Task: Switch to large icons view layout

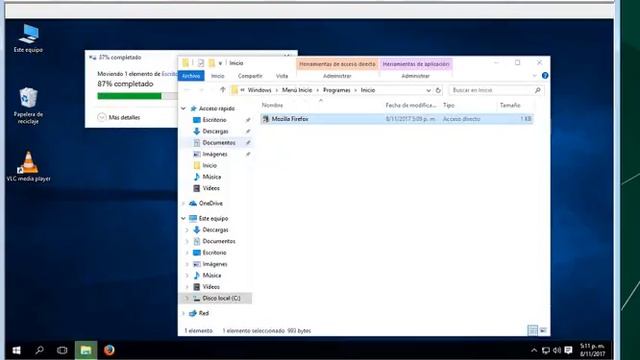Action: click(x=543, y=330)
